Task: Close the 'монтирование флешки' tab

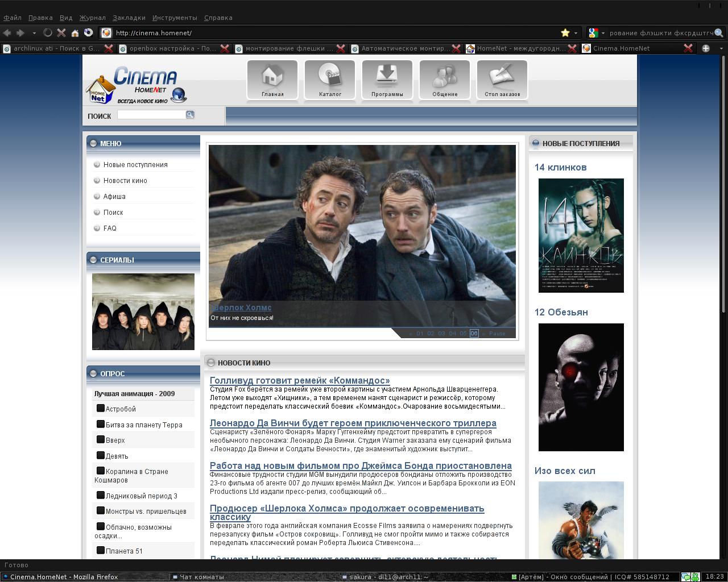Action: click(x=341, y=48)
